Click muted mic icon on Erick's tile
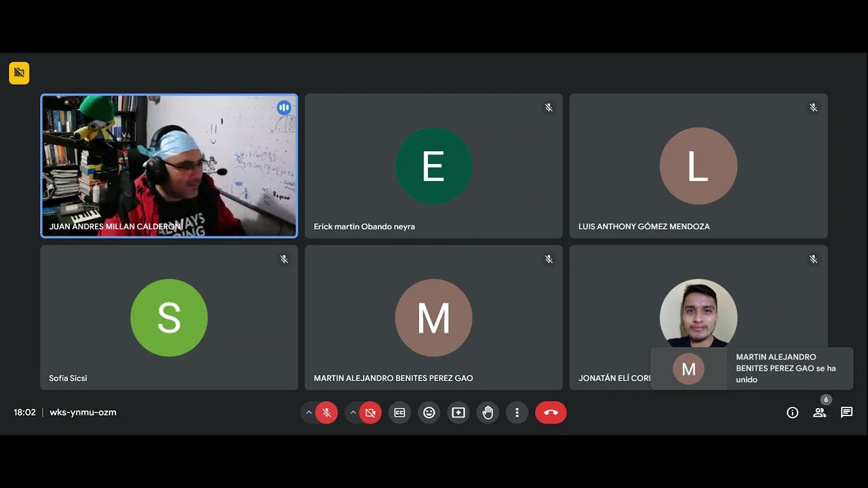868x488 pixels. (x=549, y=108)
